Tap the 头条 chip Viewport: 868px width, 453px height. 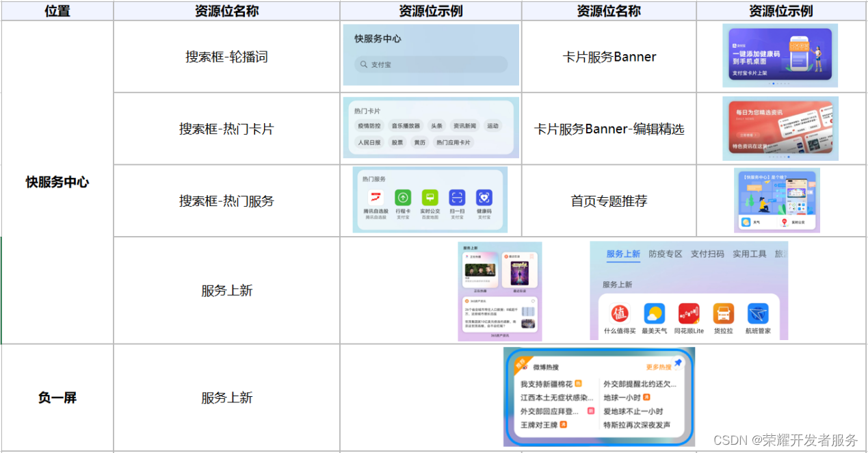[436, 126]
